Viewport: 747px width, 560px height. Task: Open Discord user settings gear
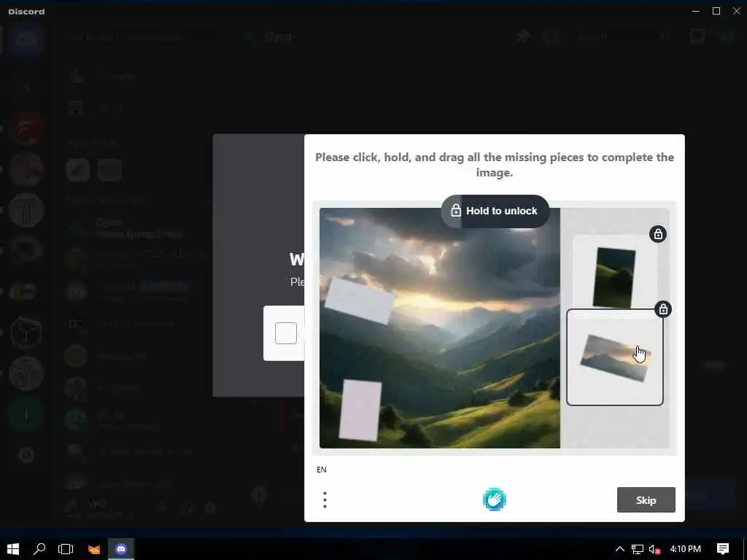click(210, 507)
